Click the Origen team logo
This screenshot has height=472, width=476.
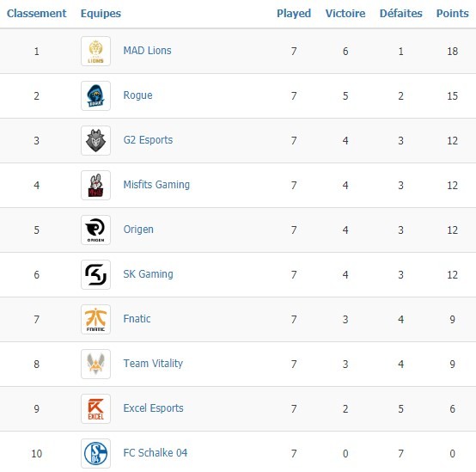coord(95,230)
